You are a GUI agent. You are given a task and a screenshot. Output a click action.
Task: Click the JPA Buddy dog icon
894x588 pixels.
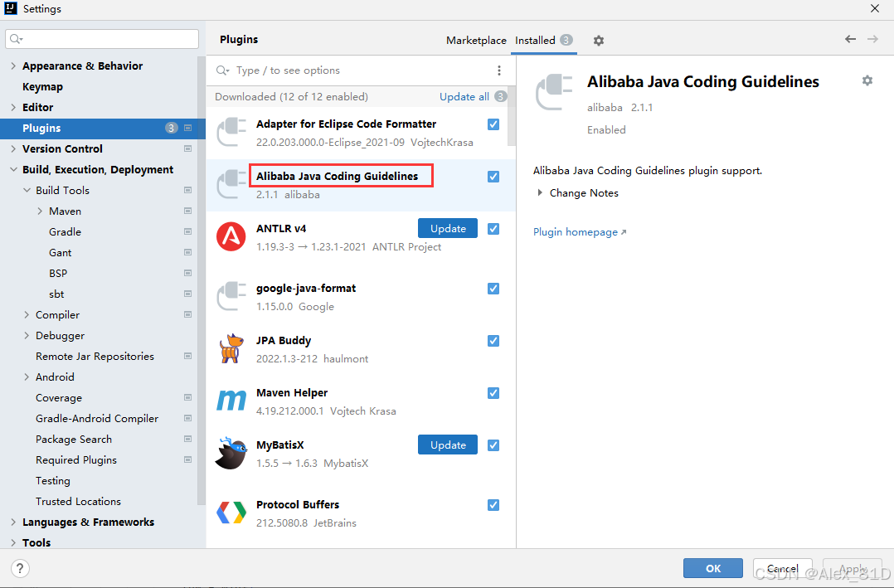(x=231, y=348)
